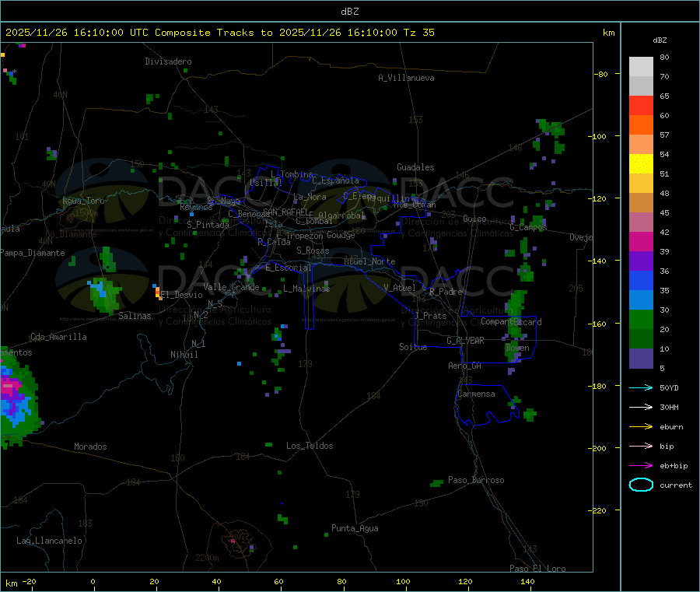The height and width of the screenshot is (592, 700).
Task: Click the Guadales map label
Action: tap(415, 167)
